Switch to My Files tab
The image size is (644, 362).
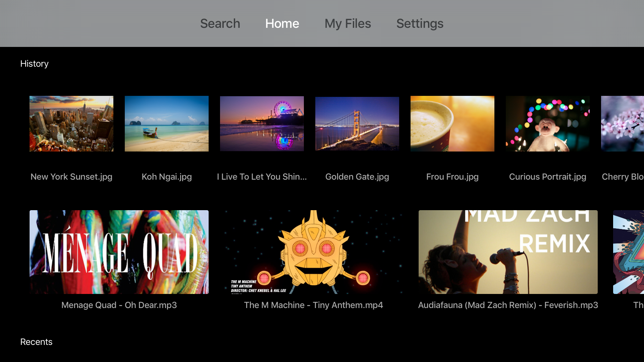(x=347, y=23)
